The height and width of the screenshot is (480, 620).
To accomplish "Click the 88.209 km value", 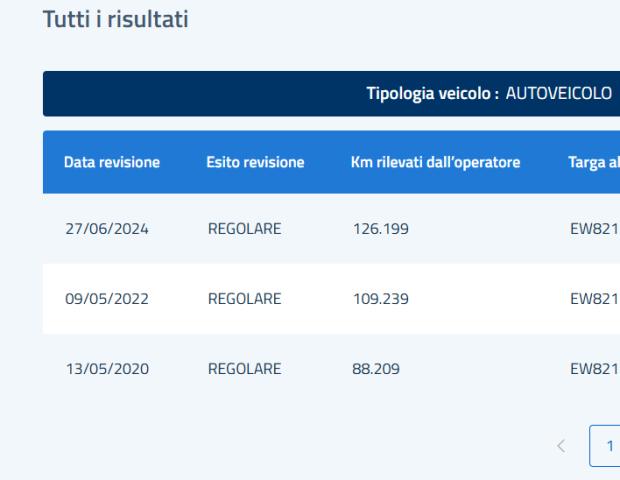I will click(376, 369).
